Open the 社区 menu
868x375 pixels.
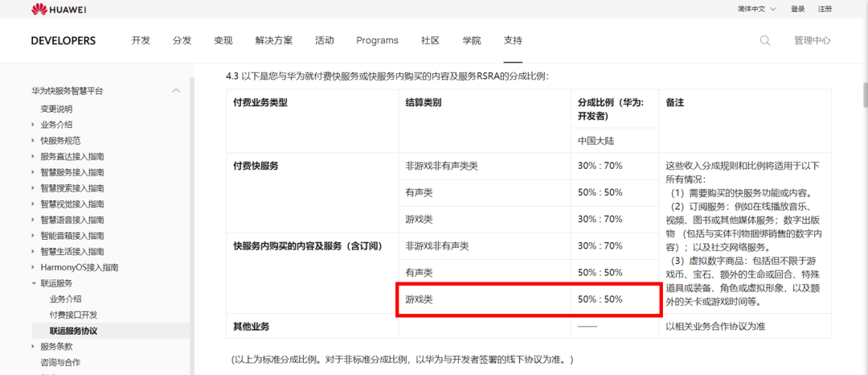point(430,40)
